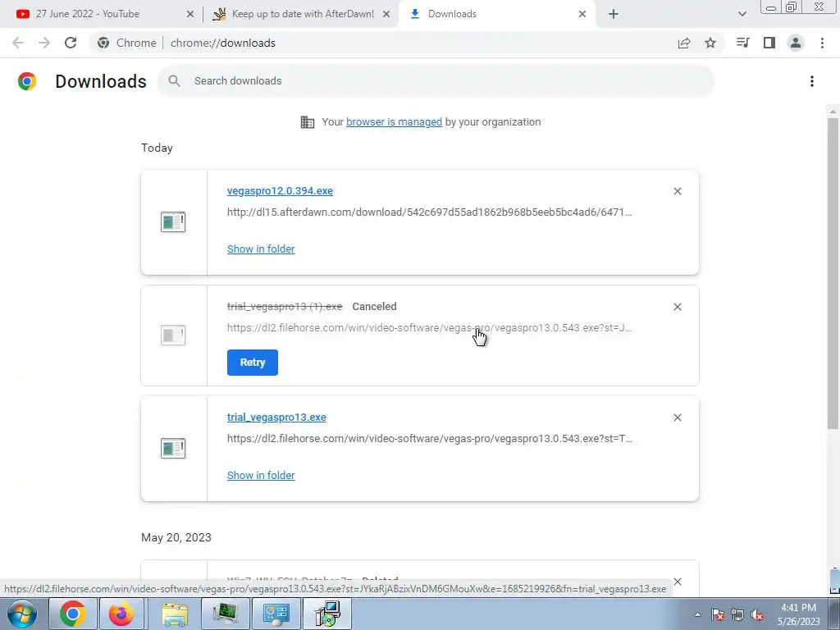
Task: Open the vegaspro12.0.394.exe file link
Action: point(280,191)
